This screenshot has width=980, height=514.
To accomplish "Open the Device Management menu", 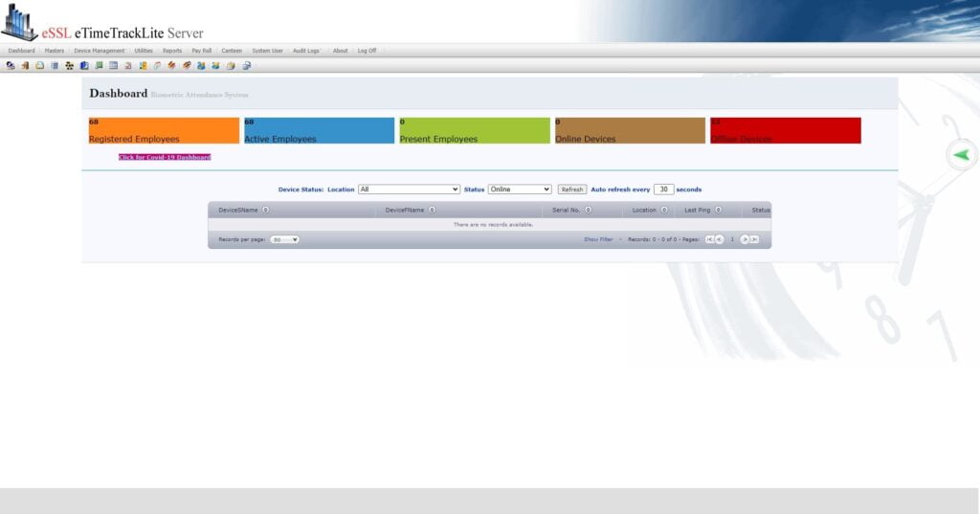I will tap(100, 51).
